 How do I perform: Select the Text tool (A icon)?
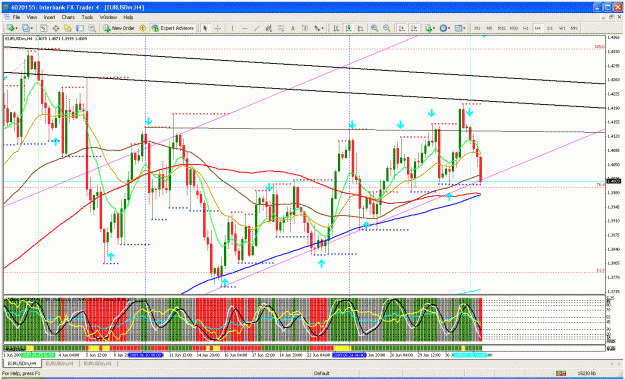tap(293, 28)
